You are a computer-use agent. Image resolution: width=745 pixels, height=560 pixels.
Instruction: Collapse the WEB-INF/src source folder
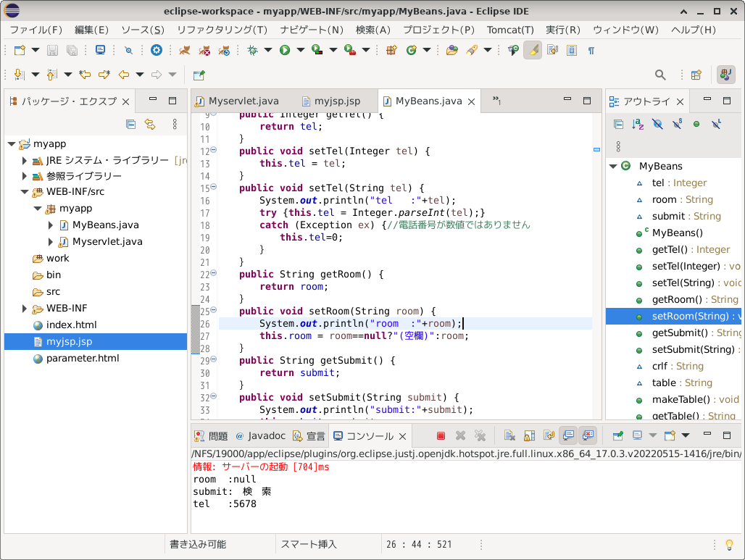click(25, 192)
